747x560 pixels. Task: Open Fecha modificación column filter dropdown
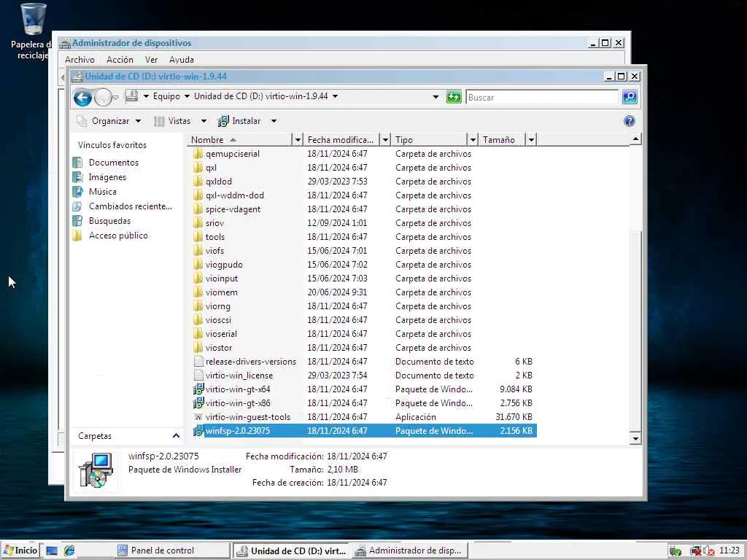point(385,140)
